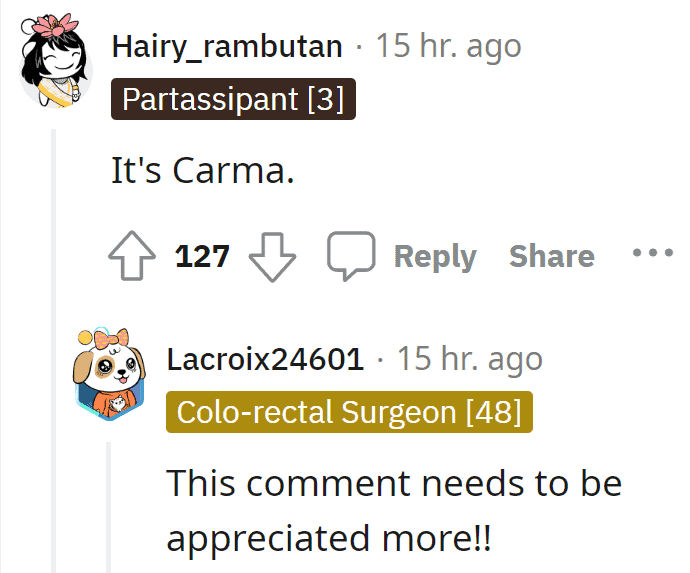Open Hairy_rambutan's avatar profile picture

tap(55, 61)
